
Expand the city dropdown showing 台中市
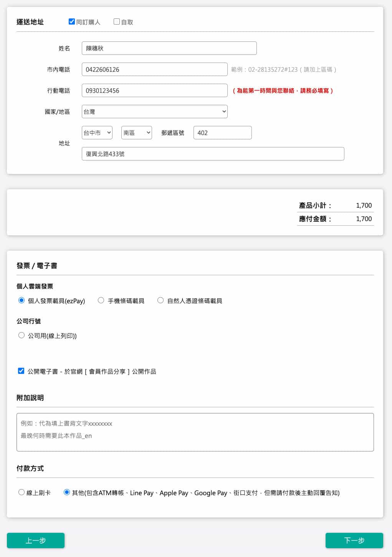tap(97, 133)
